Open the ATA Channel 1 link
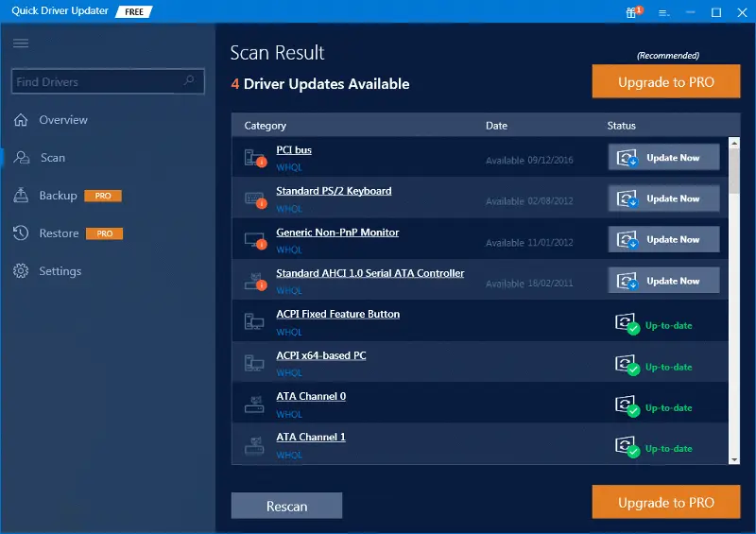 coord(311,437)
